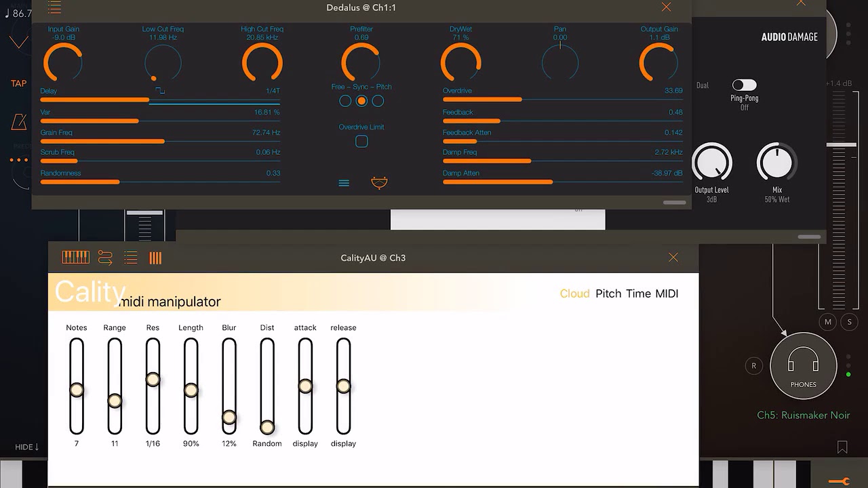Click the attack vertical slider handle
This screenshot has height=488, width=868.
[305, 386]
